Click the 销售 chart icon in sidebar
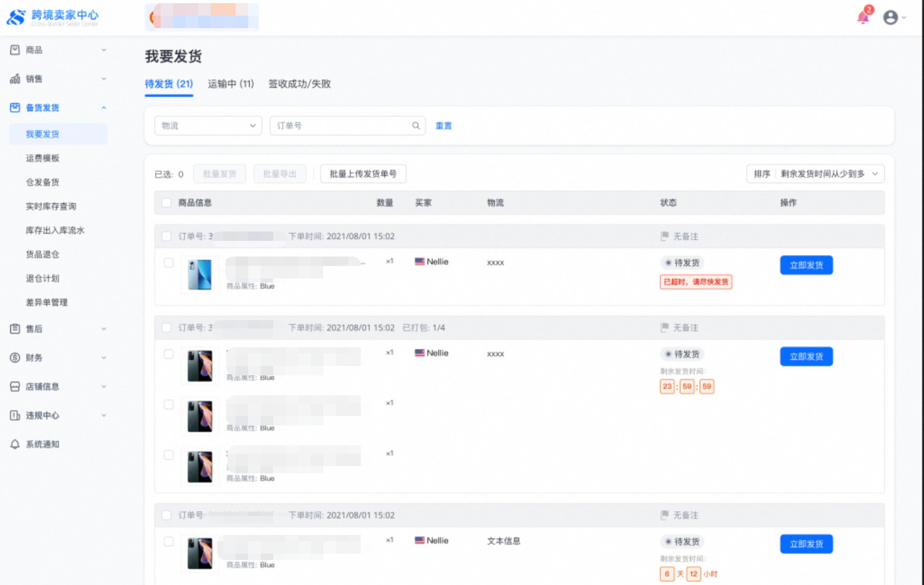Image resolution: width=924 pixels, height=585 pixels. point(15,79)
